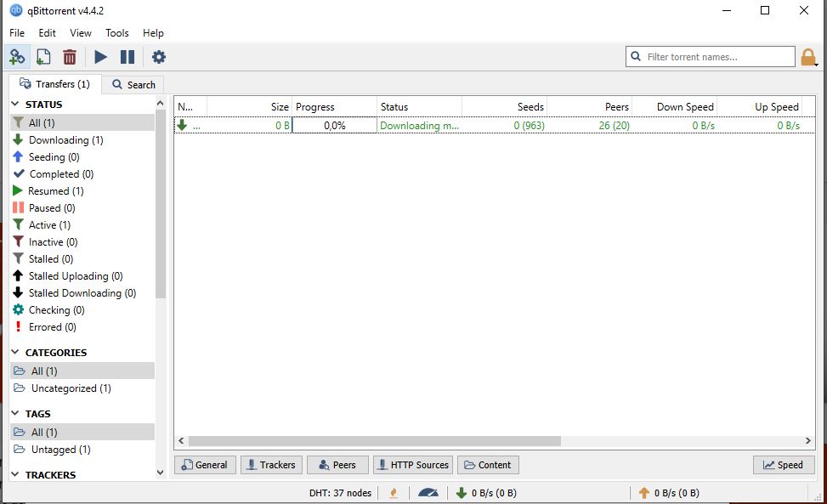827x504 pixels.
Task: Click the Add Torrent File toolbar icon
Action: [43, 56]
